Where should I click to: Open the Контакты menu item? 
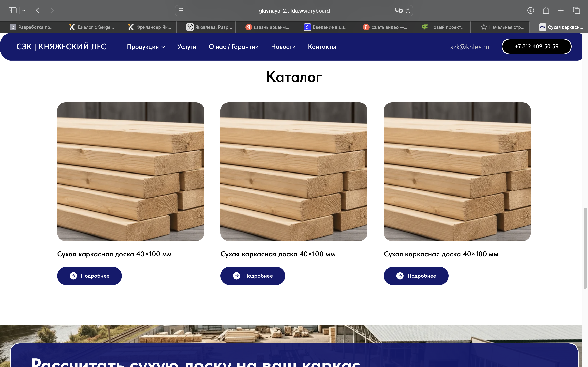click(x=322, y=47)
